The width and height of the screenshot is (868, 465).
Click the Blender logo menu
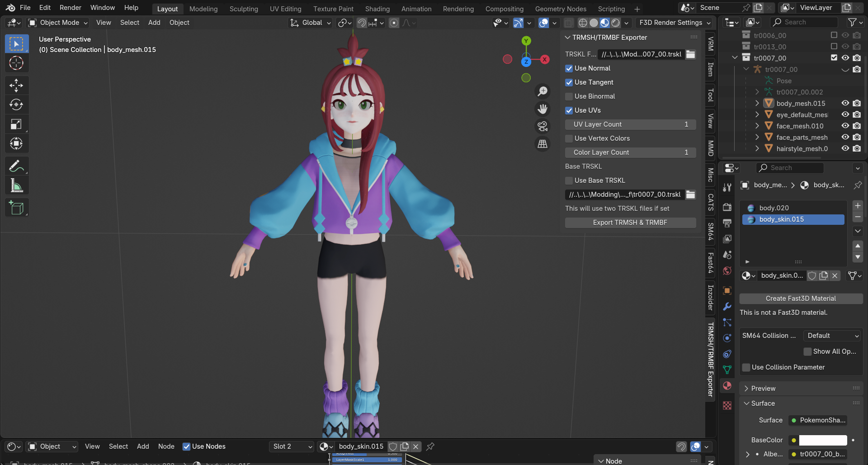[x=10, y=8]
